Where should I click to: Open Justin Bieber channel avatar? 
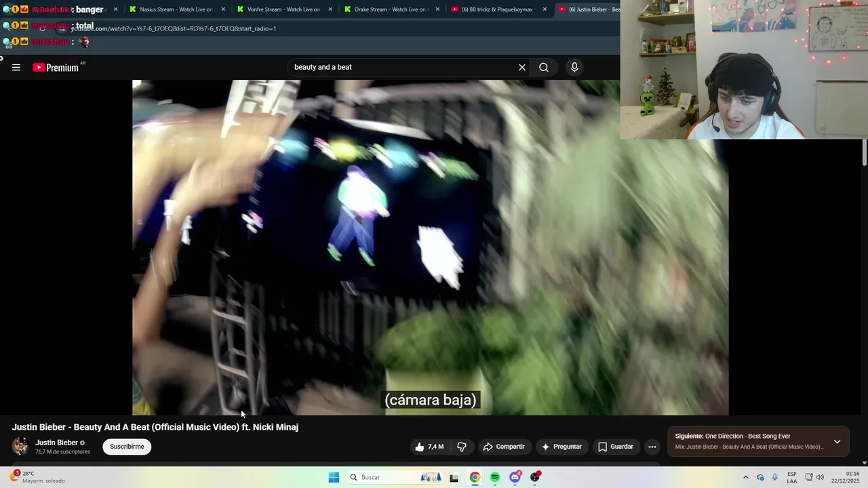(x=20, y=446)
